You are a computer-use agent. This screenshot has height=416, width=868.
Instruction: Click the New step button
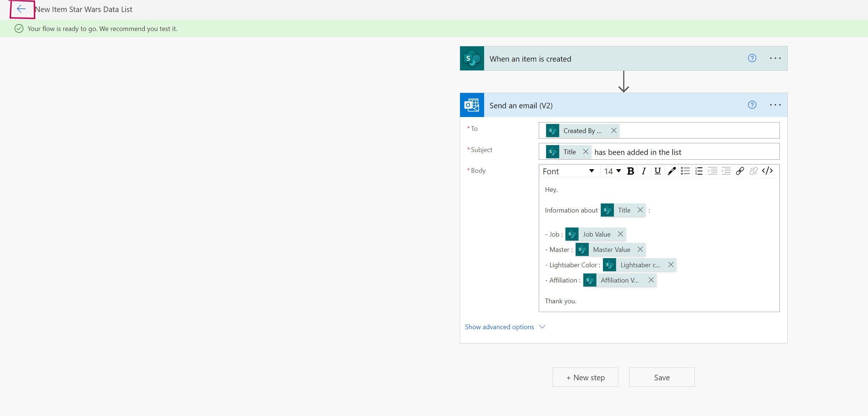pos(585,377)
